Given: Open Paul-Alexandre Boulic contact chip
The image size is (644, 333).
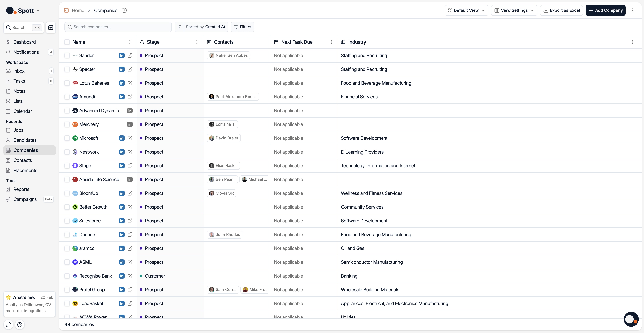Looking at the screenshot, I should (233, 97).
